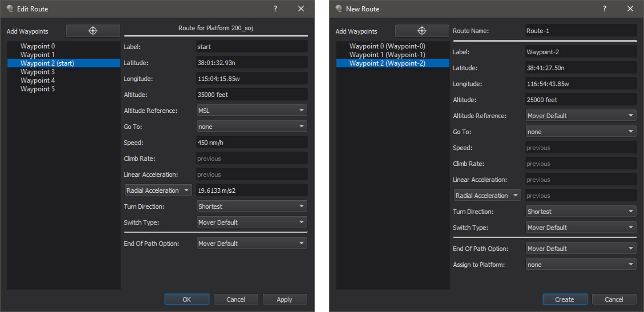Select Waypoint 2 (start) in list
The height and width of the screenshot is (312, 644).
pyautogui.click(x=64, y=63)
